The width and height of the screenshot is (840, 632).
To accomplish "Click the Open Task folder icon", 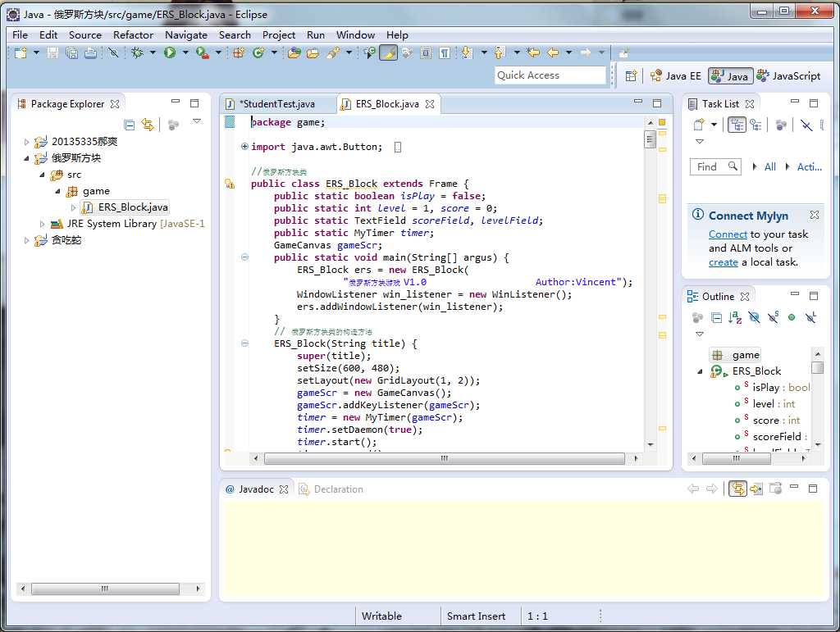I will pyautogui.click(x=313, y=52).
